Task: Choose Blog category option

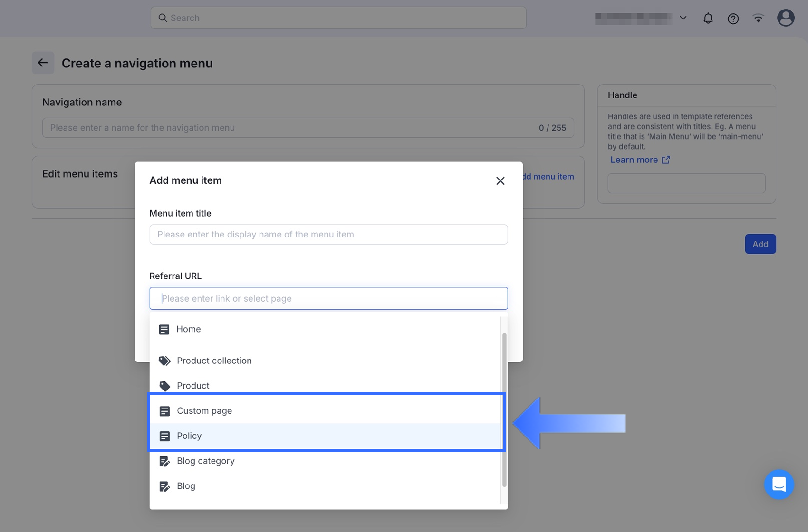Action: [205, 461]
